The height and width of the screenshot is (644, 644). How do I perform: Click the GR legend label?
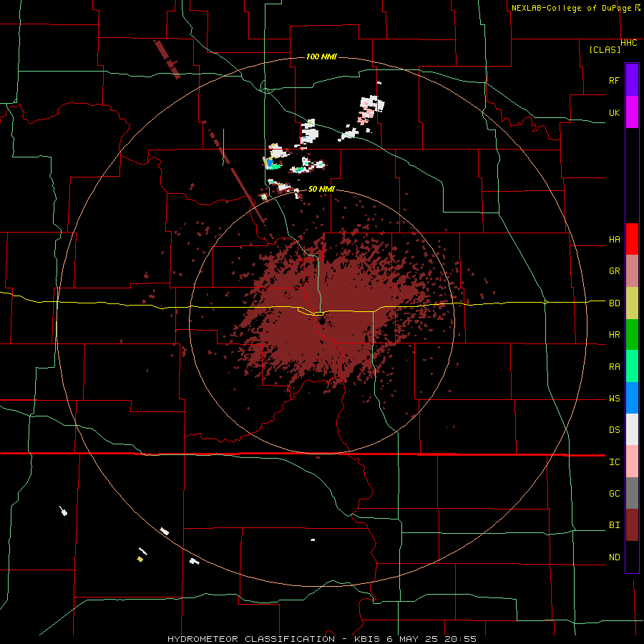(x=614, y=271)
